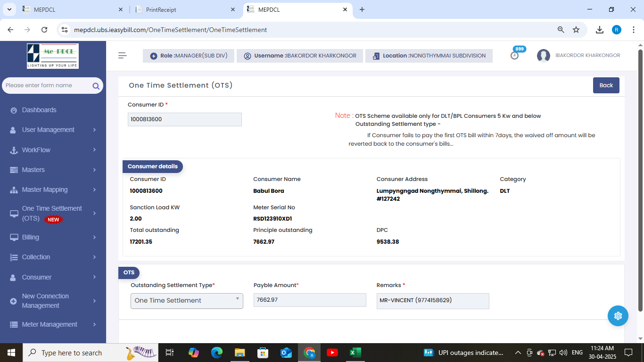Image resolution: width=644 pixels, height=362 pixels.
Task: Expand Master Mapping submenu chevron
Action: 94,189
